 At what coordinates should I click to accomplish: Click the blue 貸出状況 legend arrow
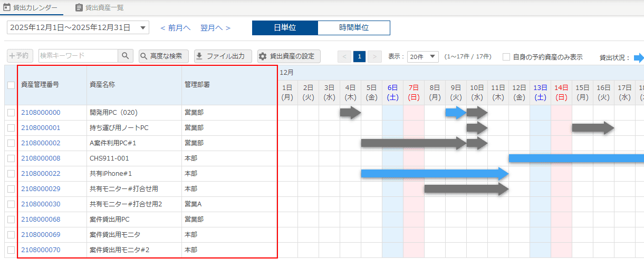[x=638, y=57]
